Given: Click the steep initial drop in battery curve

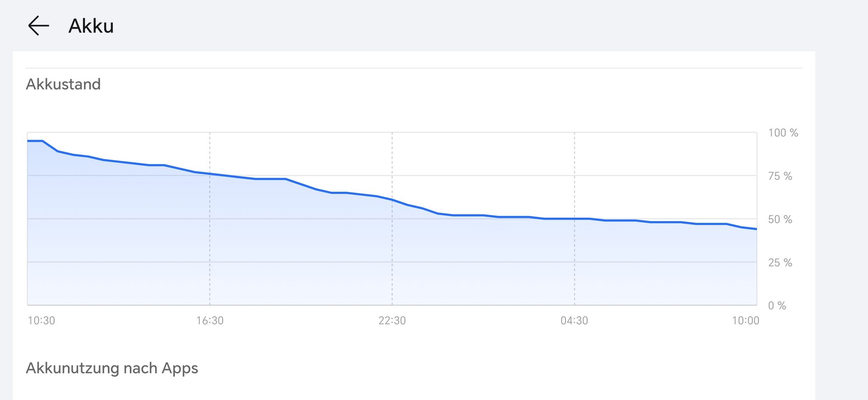Looking at the screenshot, I should point(50,146).
